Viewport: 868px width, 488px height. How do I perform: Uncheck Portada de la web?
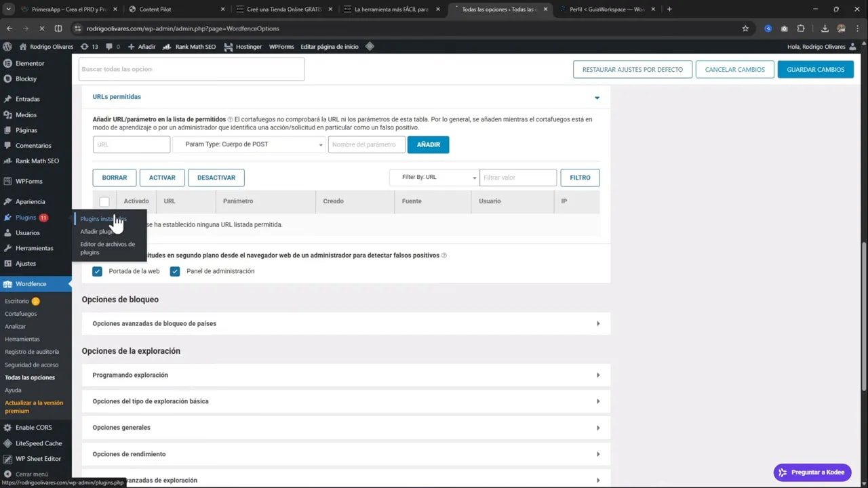[x=97, y=271]
